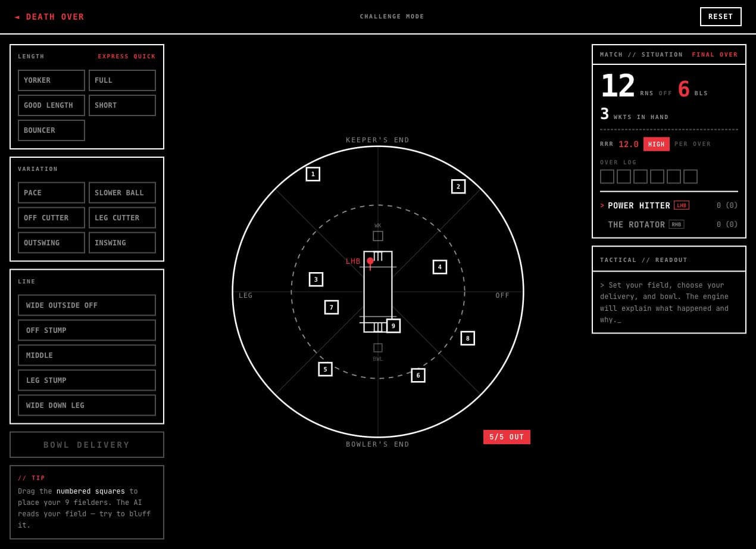Click the wicketkeeper WK square
The image size is (756, 549).
378,236
